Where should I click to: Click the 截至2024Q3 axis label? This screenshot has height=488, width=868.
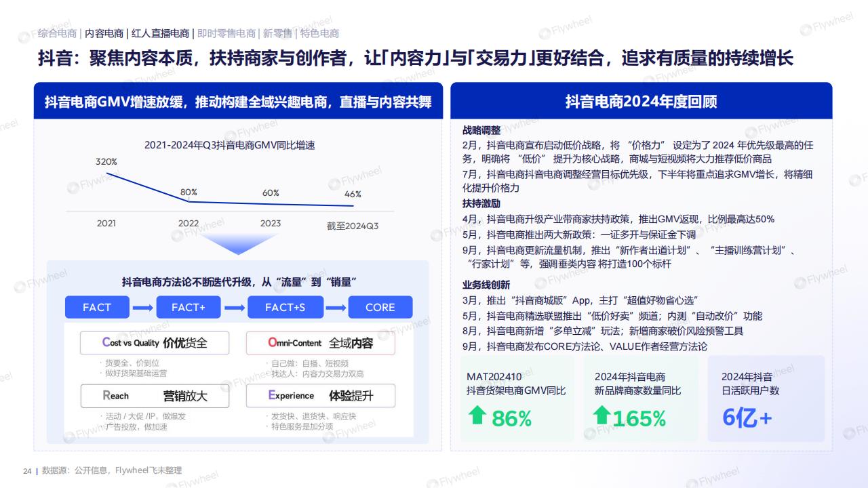coord(353,226)
